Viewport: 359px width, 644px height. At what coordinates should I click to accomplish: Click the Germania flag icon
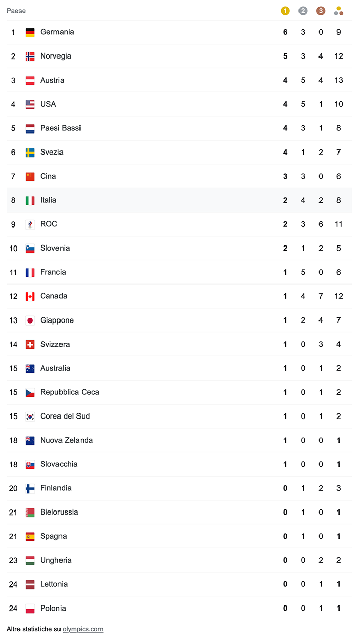[x=30, y=32]
